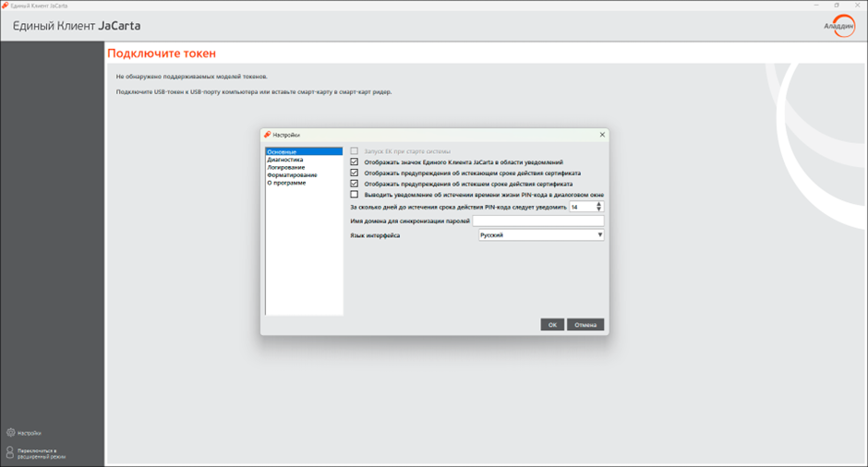This screenshot has width=868, height=467.
Task: Uncheck tray icon display in notification area
Action: pos(355,162)
